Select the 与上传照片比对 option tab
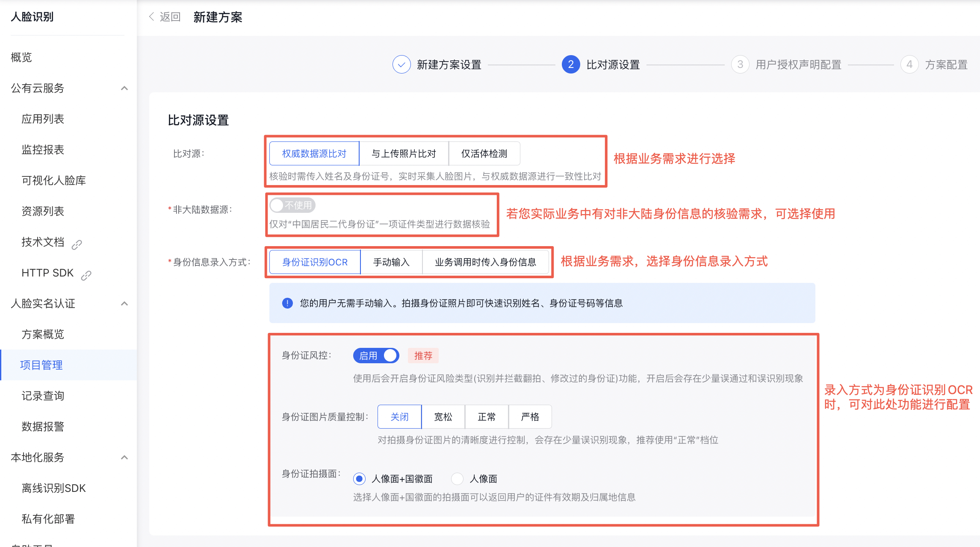 click(404, 153)
